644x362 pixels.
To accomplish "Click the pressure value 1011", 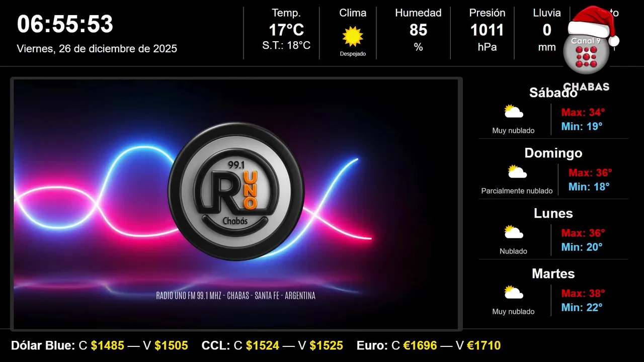I will click(487, 30).
